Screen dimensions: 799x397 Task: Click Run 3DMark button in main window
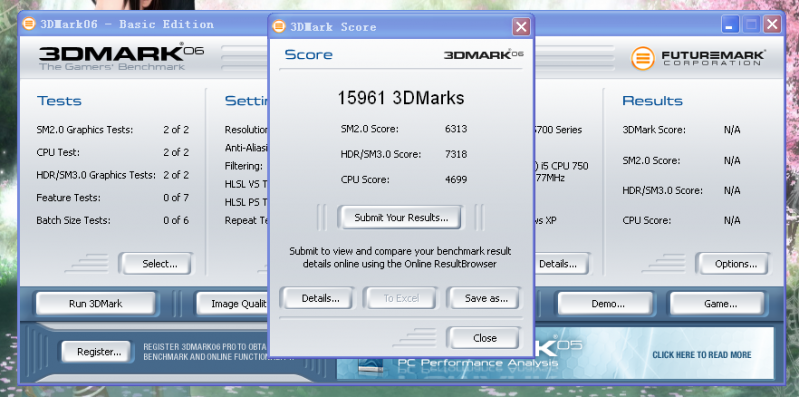pos(96,304)
